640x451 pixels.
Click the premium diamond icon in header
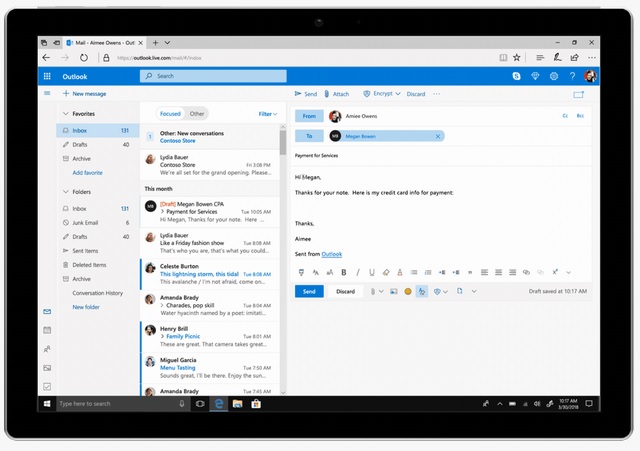[x=535, y=76]
